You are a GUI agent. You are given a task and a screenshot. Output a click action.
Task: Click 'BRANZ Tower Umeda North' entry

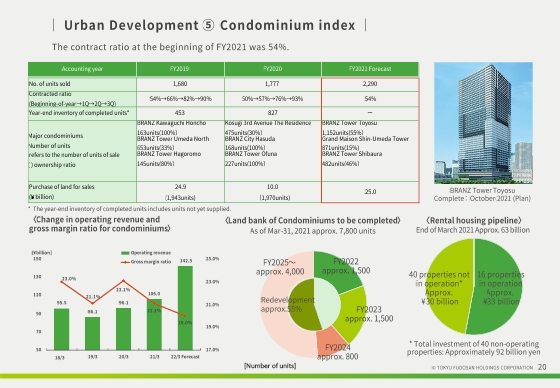click(x=173, y=139)
